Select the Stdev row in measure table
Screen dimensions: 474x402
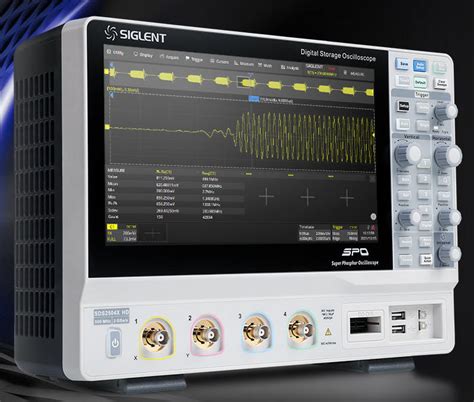point(175,210)
